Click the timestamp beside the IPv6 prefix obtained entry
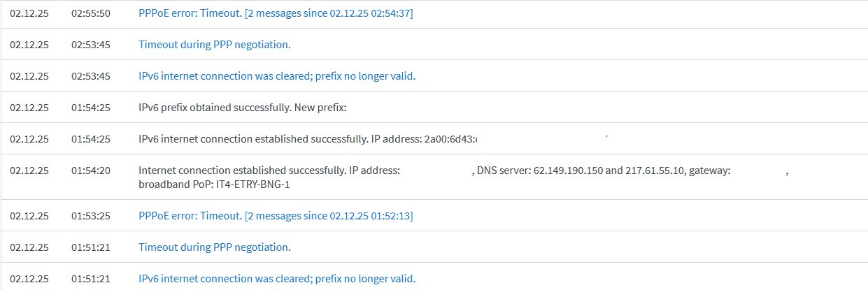The width and height of the screenshot is (868, 290). click(x=91, y=108)
